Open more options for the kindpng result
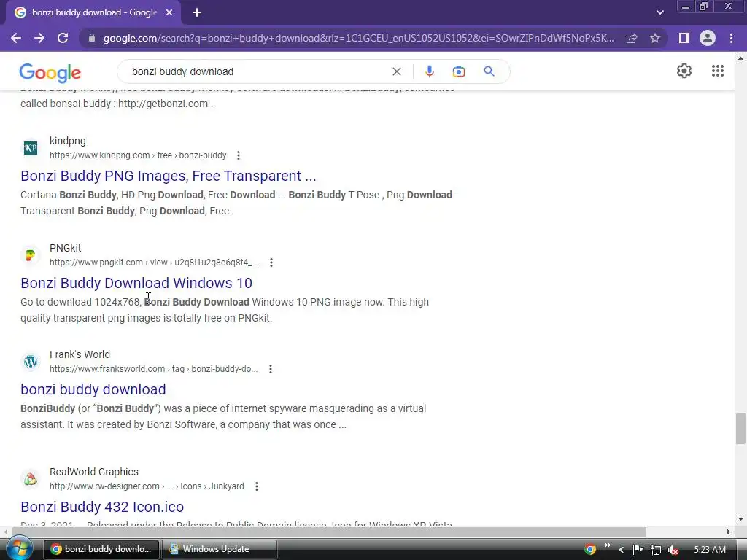 coord(239,155)
